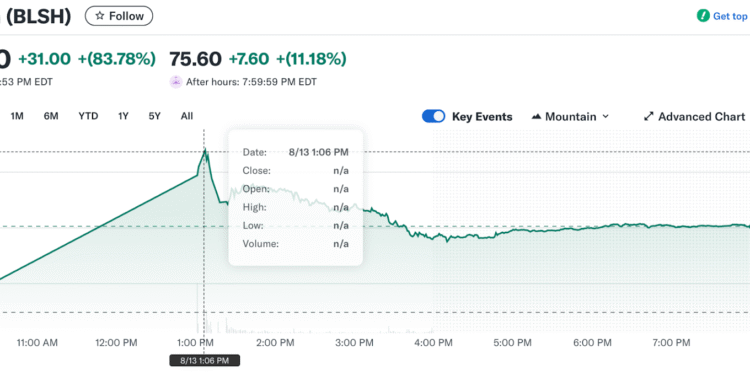Select the 6M range tab
Viewport: 750px width, 375px height.
click(x=51, y=116)
